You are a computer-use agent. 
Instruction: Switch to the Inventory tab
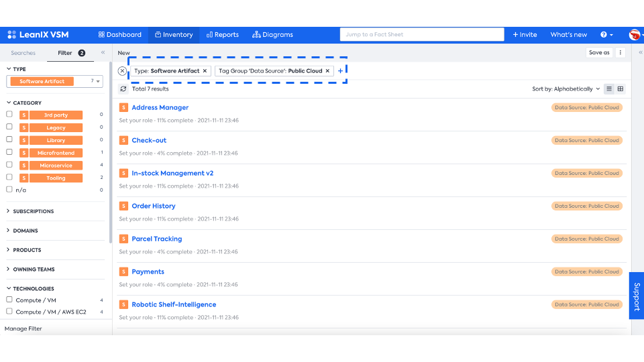[174, 35]
